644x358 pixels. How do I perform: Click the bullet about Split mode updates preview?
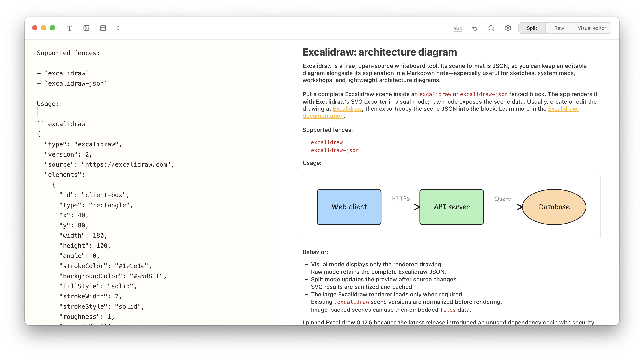point(384,279)
